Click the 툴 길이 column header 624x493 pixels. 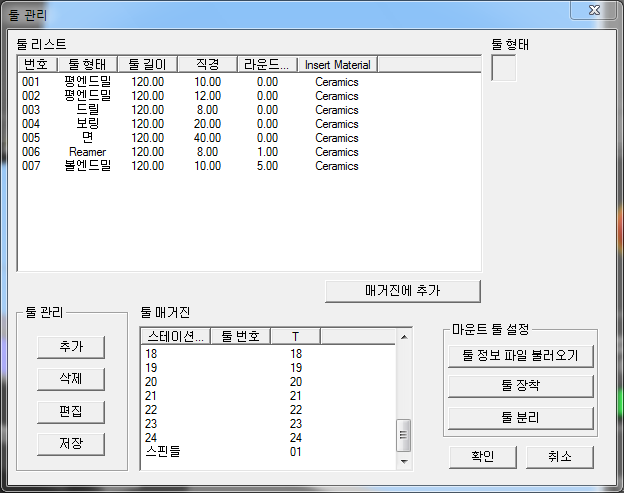148,64
